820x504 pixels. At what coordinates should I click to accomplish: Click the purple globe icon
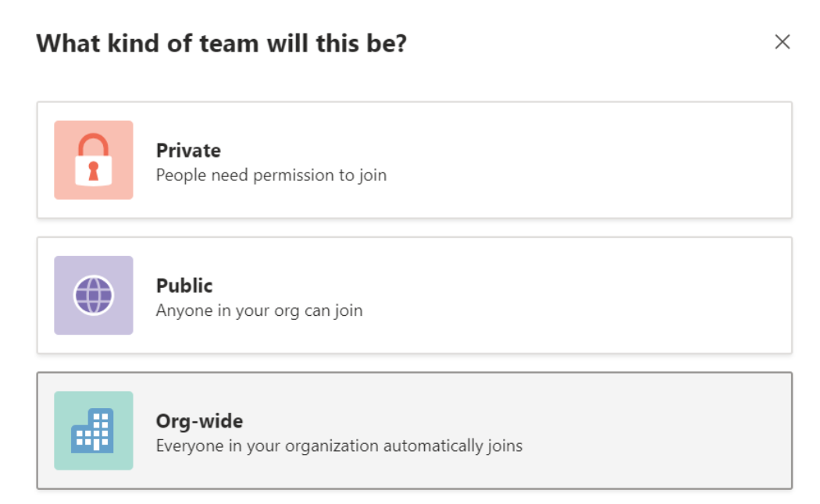pos(93,296)
